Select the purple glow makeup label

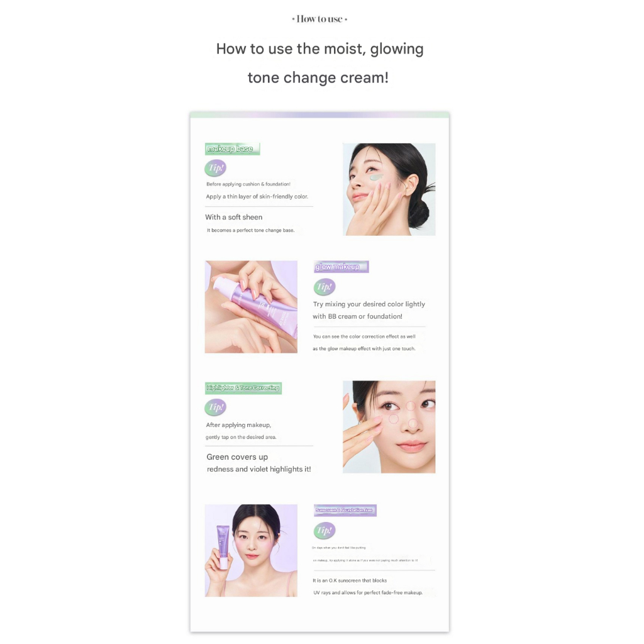(341, 267)
